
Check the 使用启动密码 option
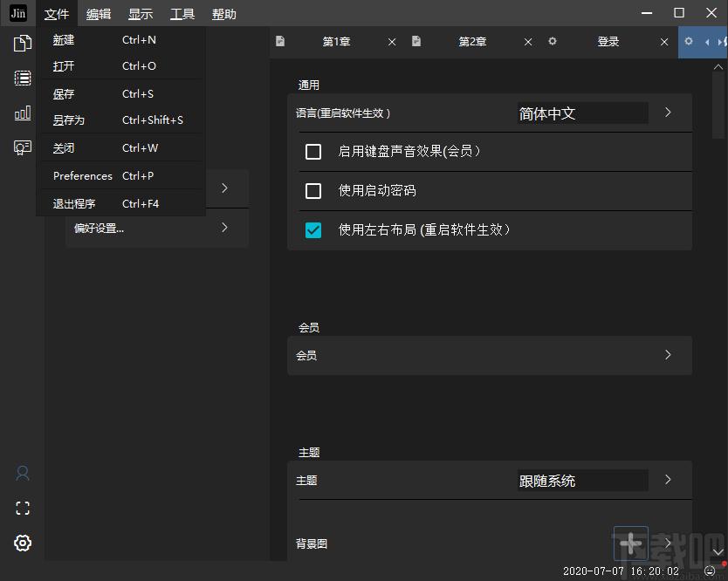point(313,190)
